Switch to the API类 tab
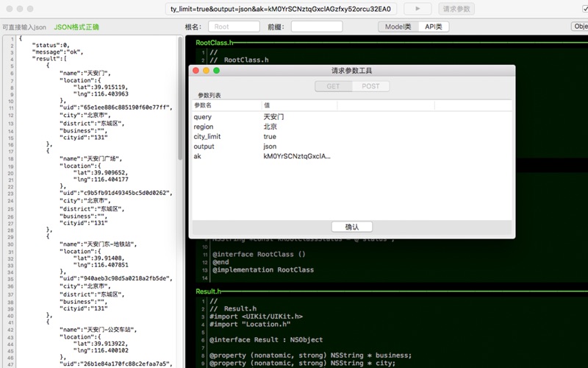This screenshot has height=368, width=588. (434, 26)
